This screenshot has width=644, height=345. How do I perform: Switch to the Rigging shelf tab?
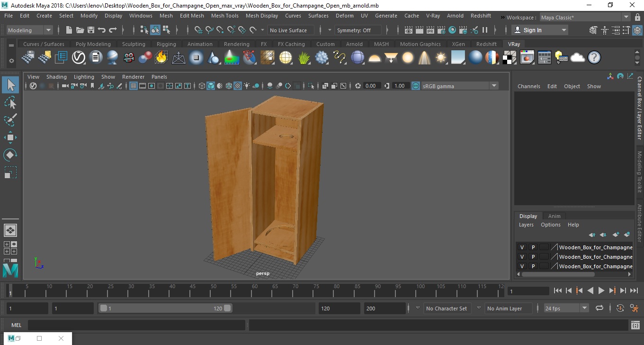coord(166,44)
